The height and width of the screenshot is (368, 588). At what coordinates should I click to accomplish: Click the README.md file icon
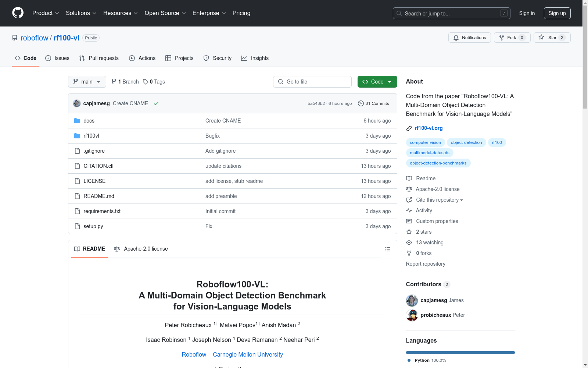pos(77,196)
